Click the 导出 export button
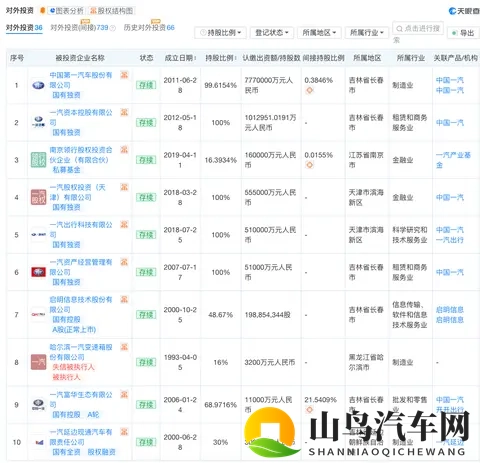The image size is (480, 463). point(463,33)
